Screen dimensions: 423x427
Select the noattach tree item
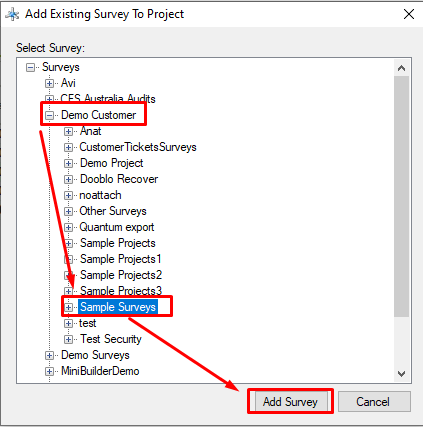point(100,195)
